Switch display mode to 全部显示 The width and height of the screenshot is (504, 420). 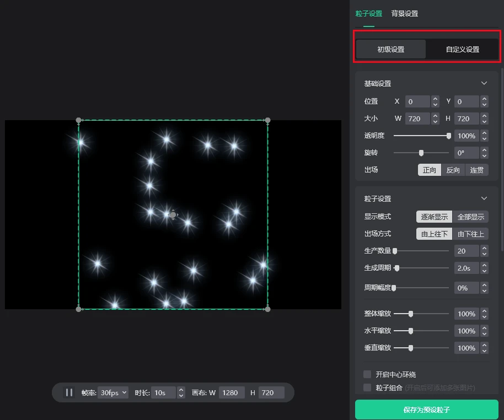[471, 217]
